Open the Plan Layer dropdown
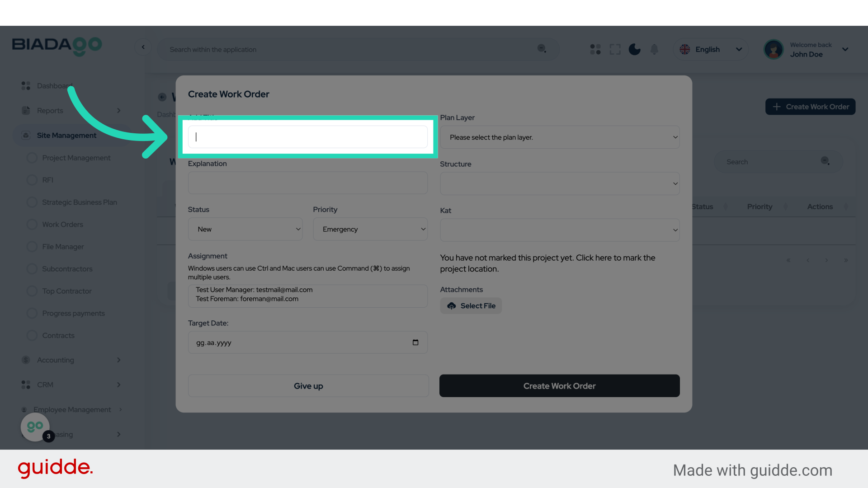 coord(560,137)
